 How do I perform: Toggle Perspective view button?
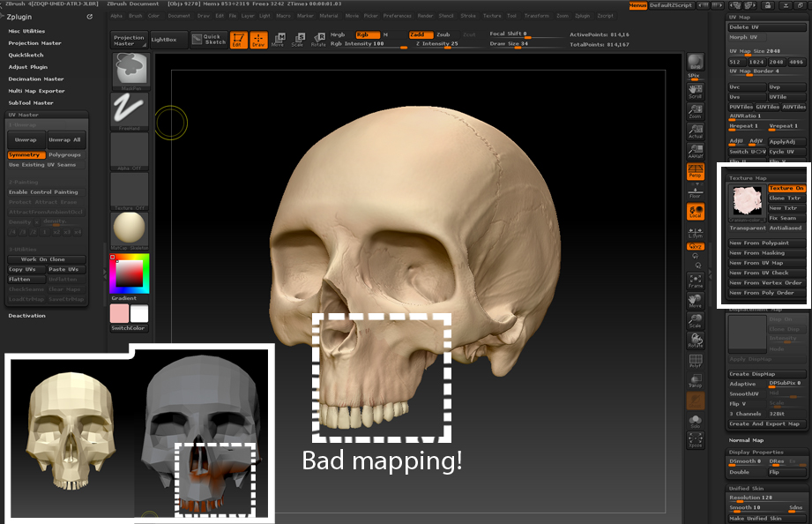click(x=696, y=171)
